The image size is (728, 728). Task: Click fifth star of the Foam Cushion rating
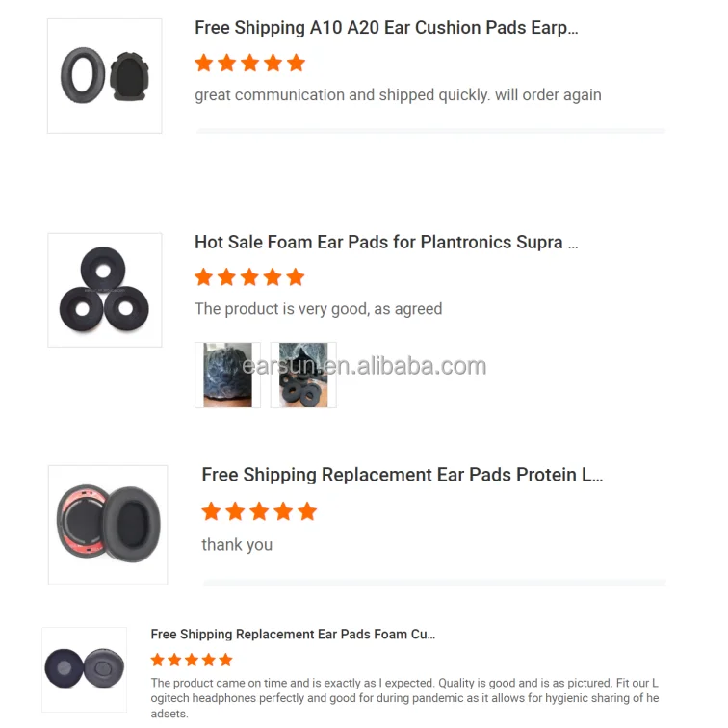pos(225,660)
